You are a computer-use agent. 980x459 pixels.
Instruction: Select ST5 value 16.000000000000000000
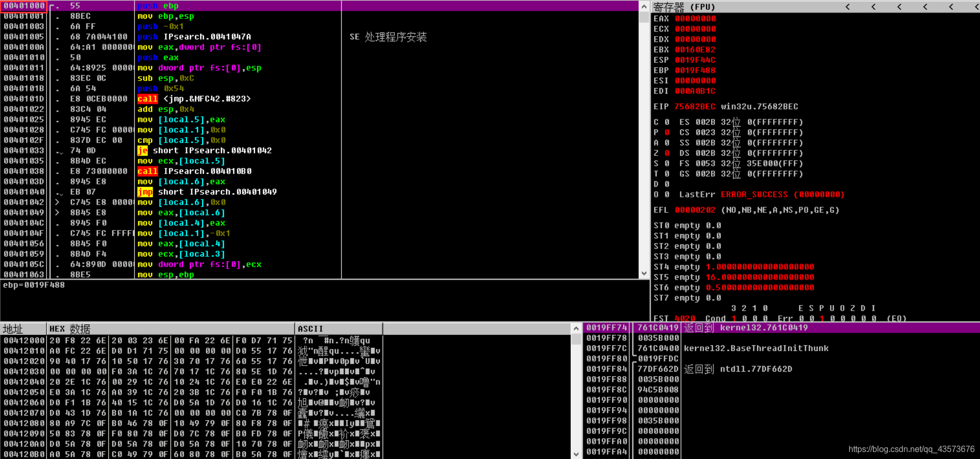click(760, 277)
